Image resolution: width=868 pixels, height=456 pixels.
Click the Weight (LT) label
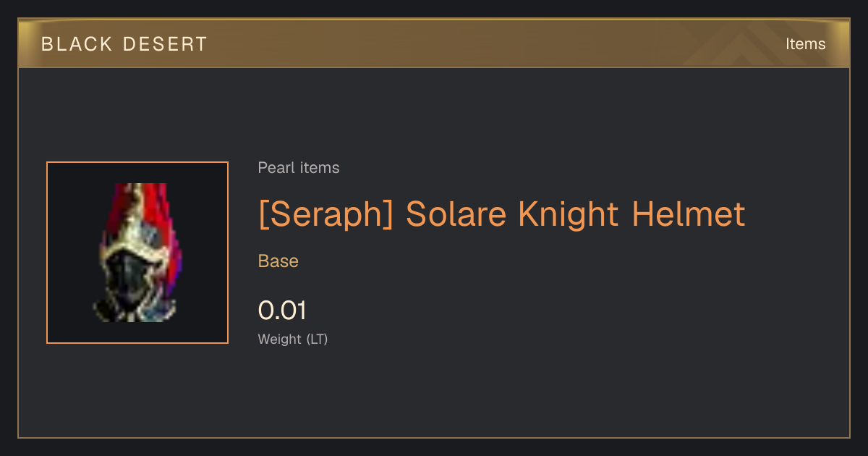(x=293, y=339)
